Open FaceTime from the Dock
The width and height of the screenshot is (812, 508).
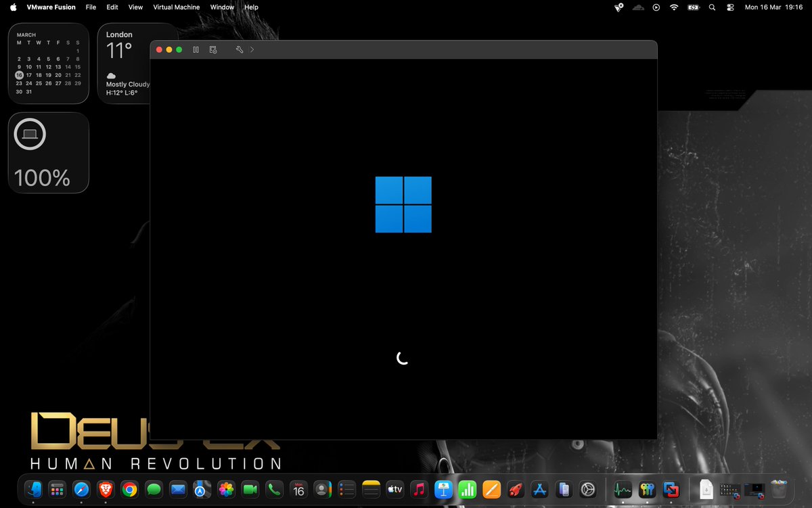pyautogui.click(x=250, y=488)
